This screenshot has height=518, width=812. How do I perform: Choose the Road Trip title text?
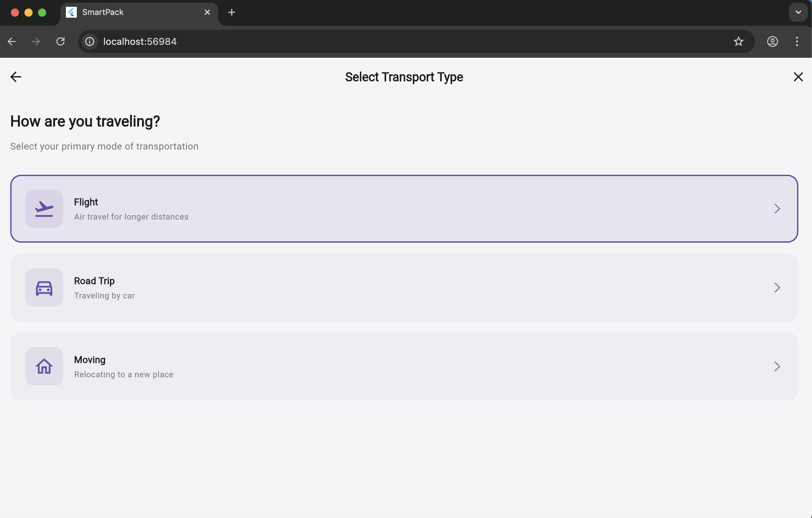(94, 281)
